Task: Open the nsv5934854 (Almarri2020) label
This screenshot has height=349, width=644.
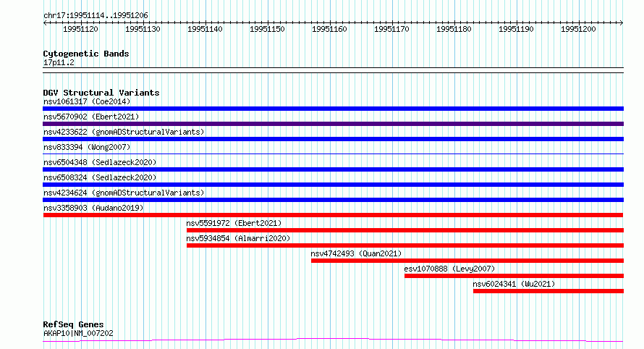Action: coord(238,238)
